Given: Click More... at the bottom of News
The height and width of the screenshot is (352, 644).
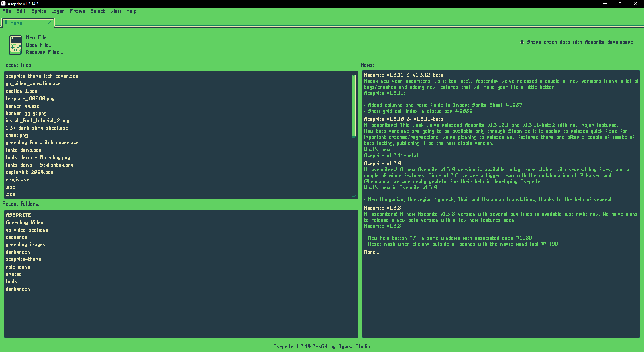Looking at the screenshot, I should pos(372,252).
